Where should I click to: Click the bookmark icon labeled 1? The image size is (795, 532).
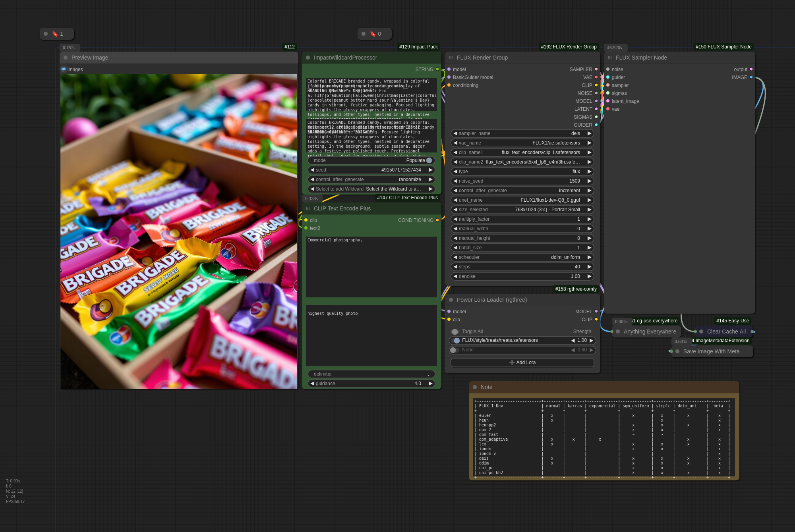tap(55, 34)
